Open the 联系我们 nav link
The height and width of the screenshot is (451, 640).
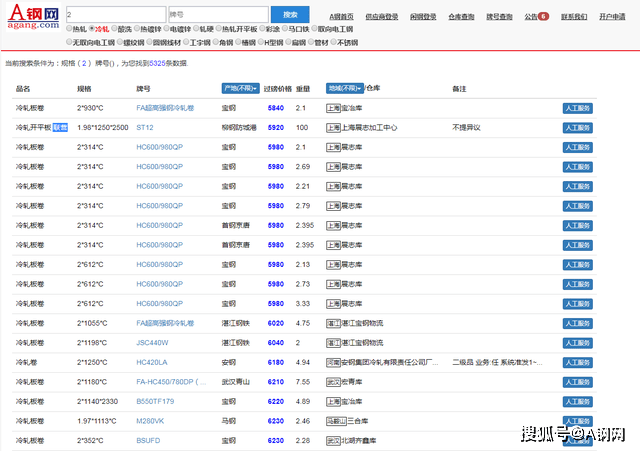pos(574,17)
